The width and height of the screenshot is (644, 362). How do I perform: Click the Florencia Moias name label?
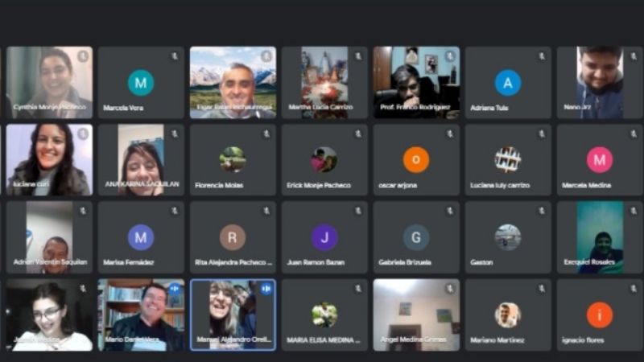coord(217,185)
